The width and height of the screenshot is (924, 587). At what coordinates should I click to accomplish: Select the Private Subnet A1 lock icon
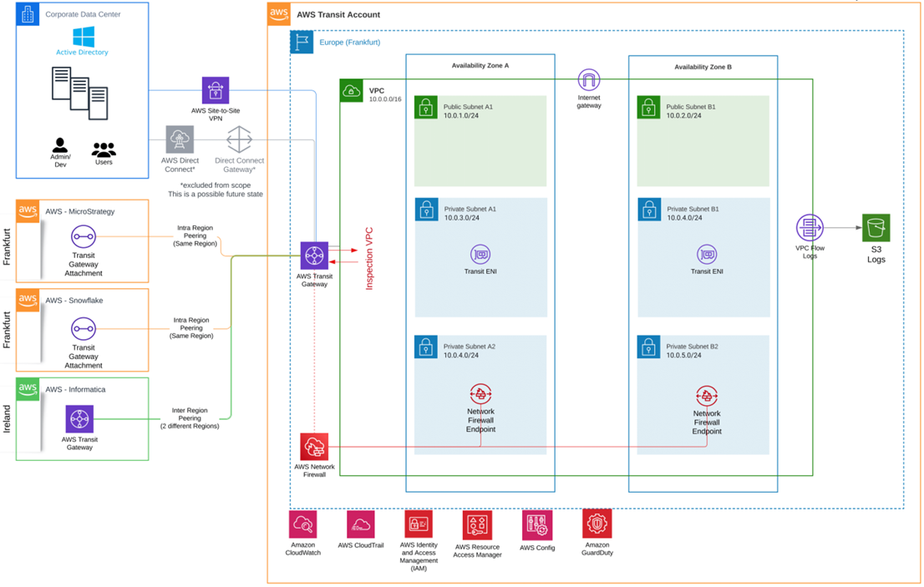(426, 210)
